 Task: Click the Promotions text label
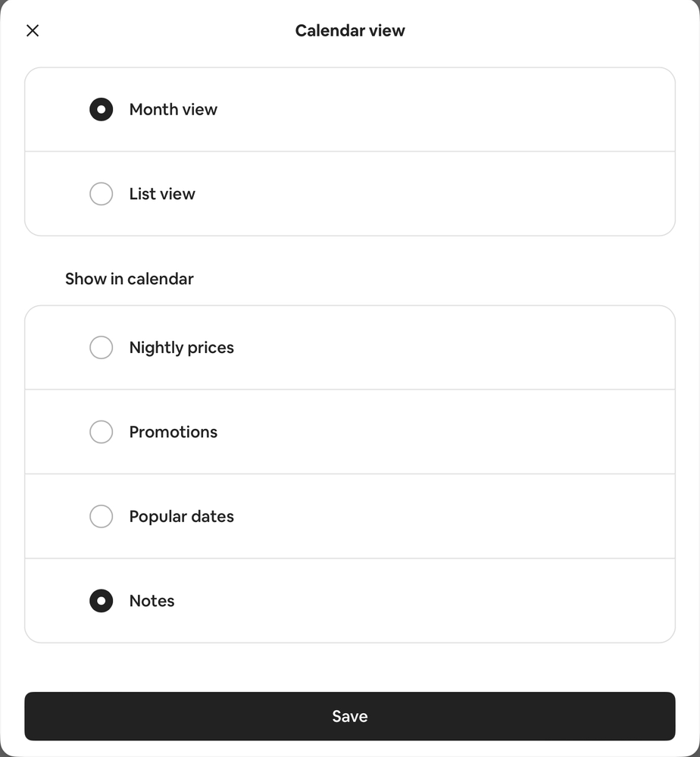click(173, 432)
